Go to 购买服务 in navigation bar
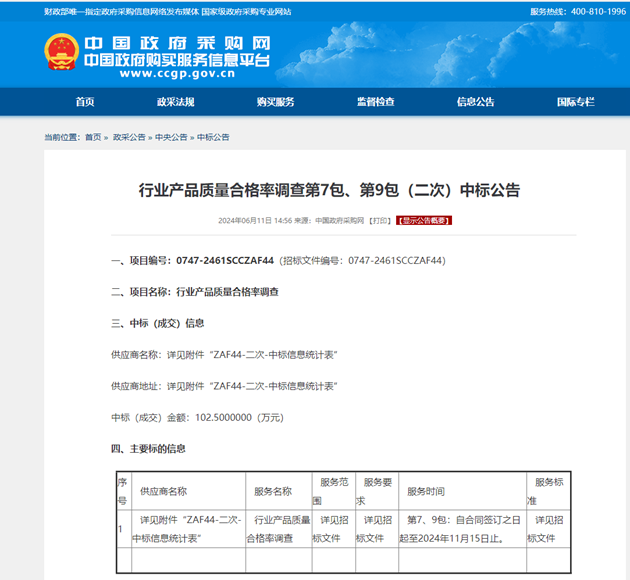Image resolution: width=630 pixels, height=580 pixels. (276, 102)
